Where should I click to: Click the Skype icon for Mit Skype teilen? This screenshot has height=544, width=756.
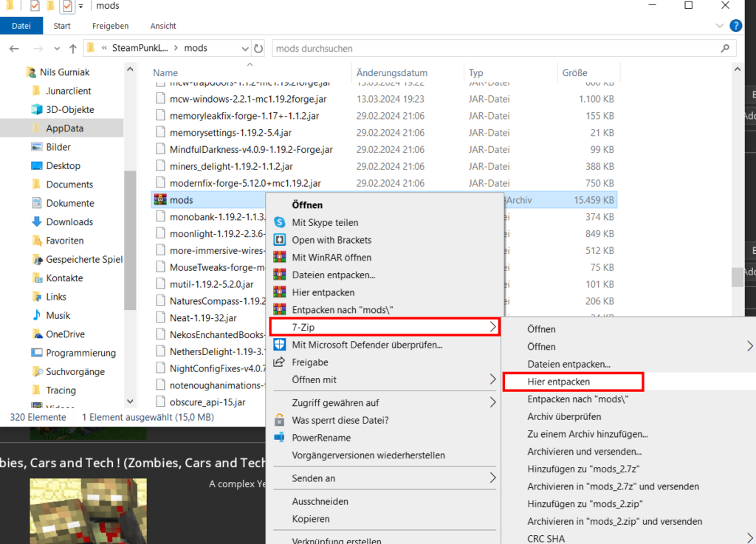click(280, 222)
